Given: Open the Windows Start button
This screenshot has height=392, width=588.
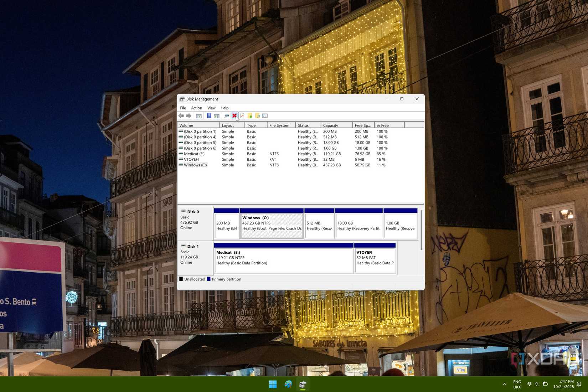Looking at the screenshot, I should 273,384.
